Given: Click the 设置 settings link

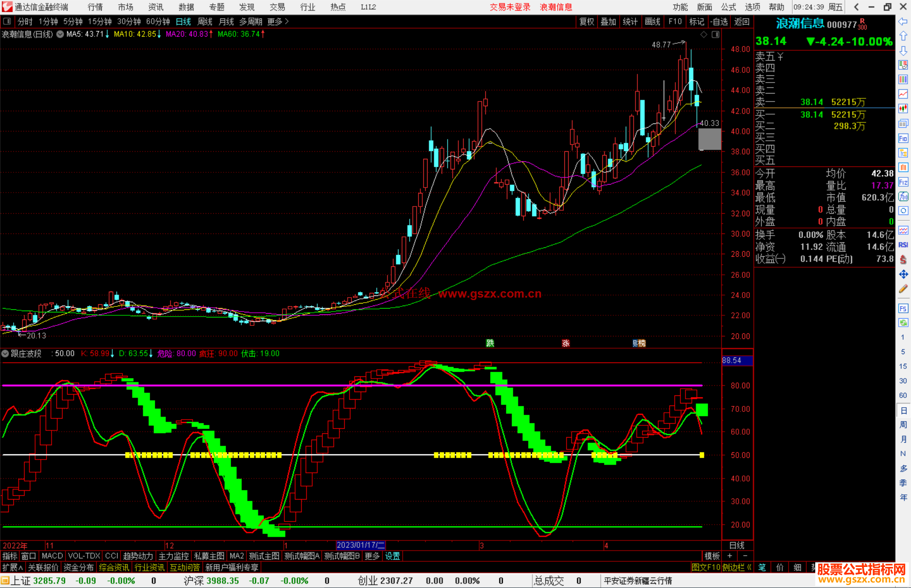Looking at the screenshot, I should point(392,556).
